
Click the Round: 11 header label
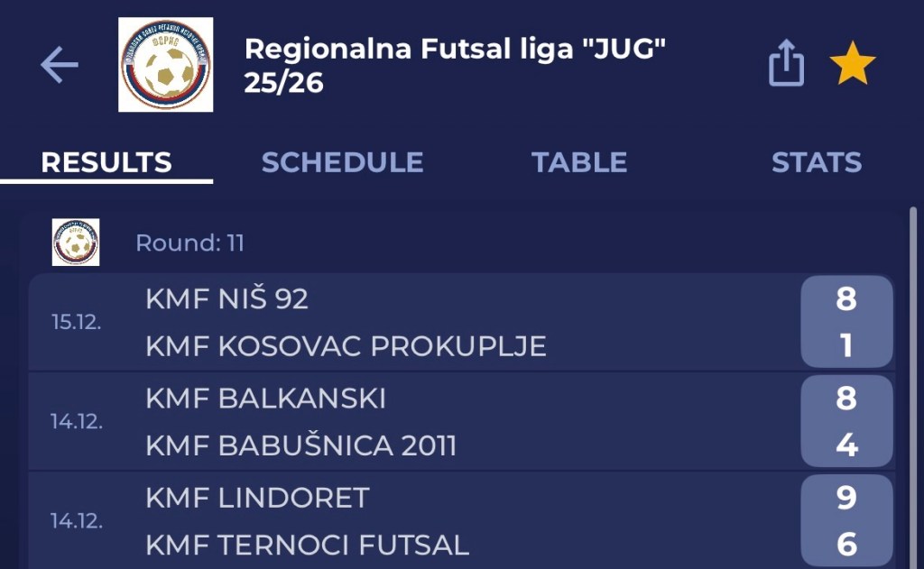coord(189,243)
